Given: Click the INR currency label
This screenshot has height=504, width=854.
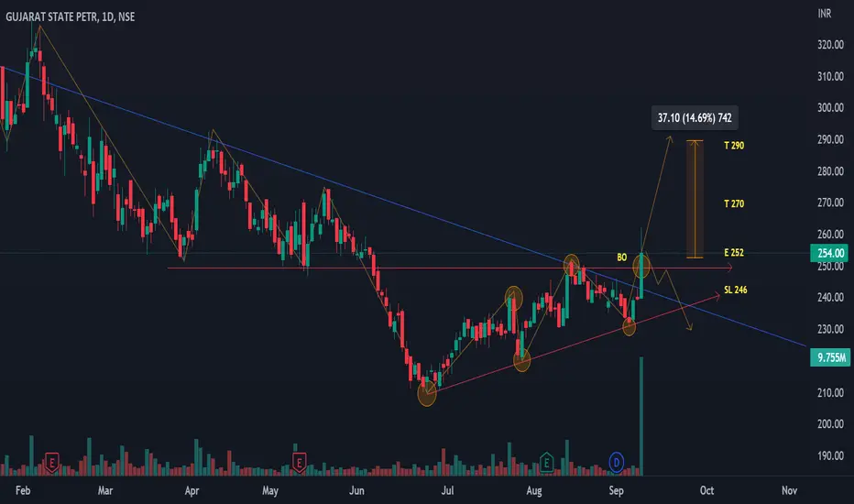Looking at the screenshot, I should (x=824, y=14).
